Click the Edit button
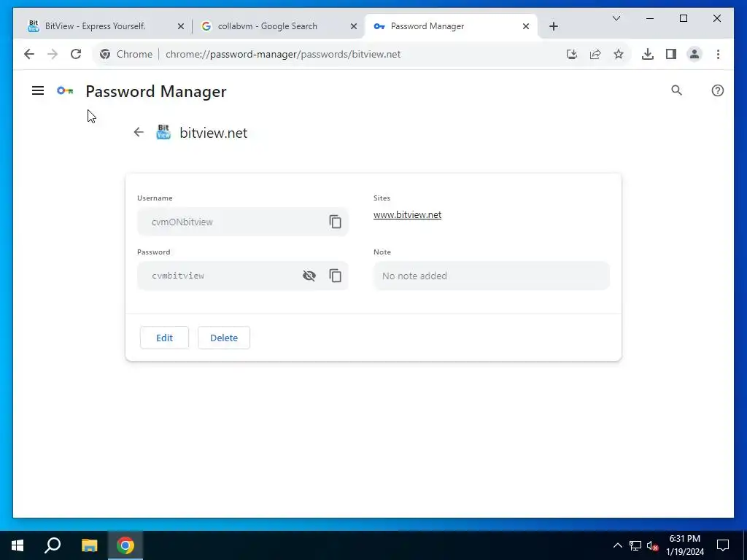 click(164, 338)
